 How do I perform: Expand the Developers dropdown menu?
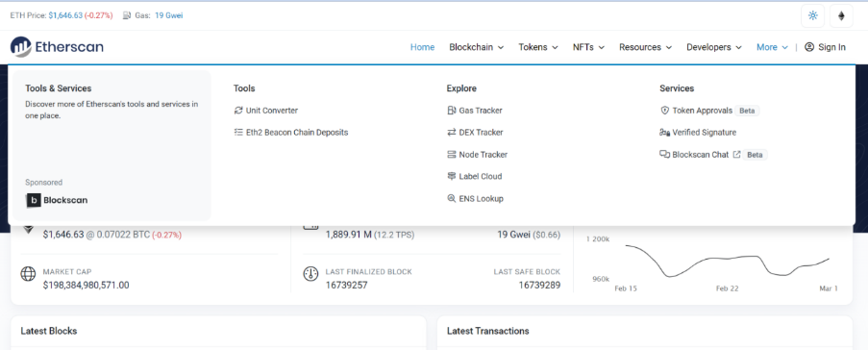(x=714, y=47)
